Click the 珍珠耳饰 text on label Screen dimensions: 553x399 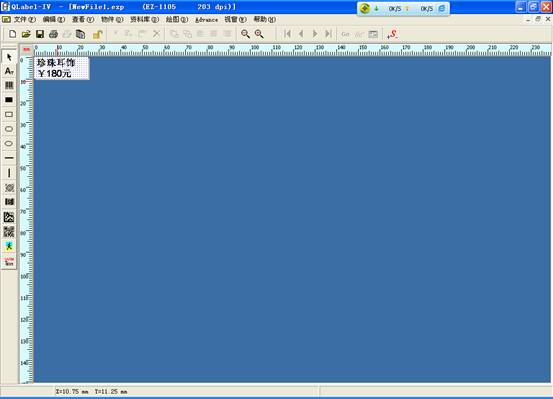tap(56, 63)
